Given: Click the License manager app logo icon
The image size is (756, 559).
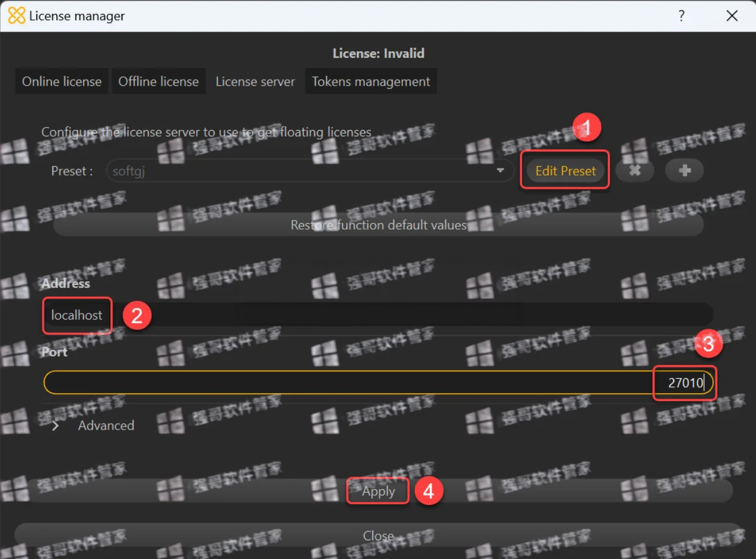Looking at the screenshot, I should click(16, 16).
